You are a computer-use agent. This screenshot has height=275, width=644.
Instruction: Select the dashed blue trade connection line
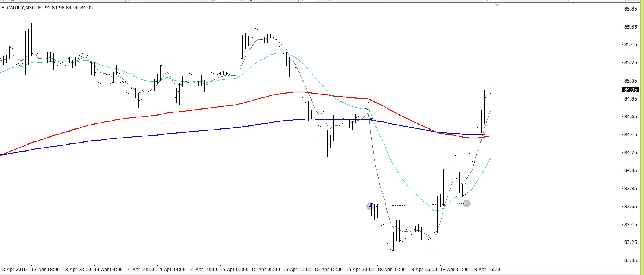click(x=418, y=205)
